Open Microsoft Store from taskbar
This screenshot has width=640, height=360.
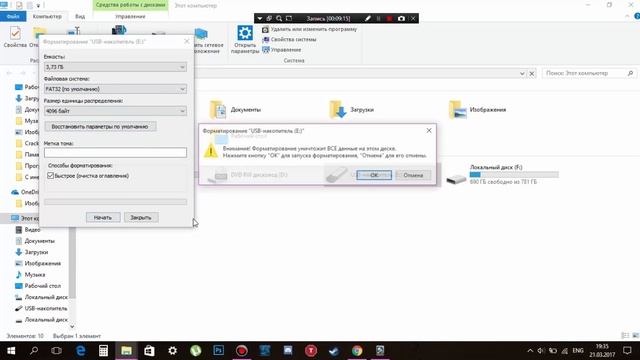(x=149, y=351)
